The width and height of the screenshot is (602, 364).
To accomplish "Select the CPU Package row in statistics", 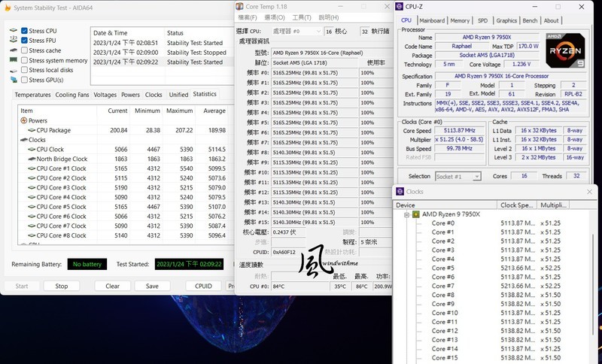I will pyautogui.click(x=125, y=130).
